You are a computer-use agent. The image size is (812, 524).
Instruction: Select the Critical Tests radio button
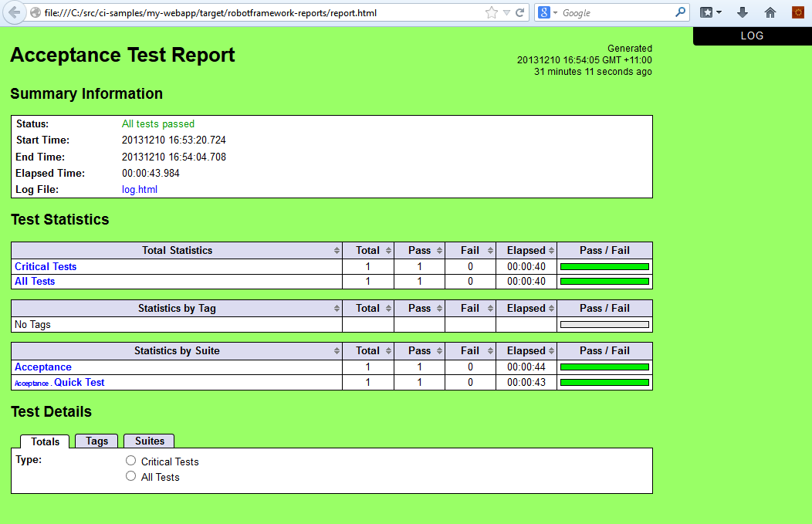click(x=131, y=461)
